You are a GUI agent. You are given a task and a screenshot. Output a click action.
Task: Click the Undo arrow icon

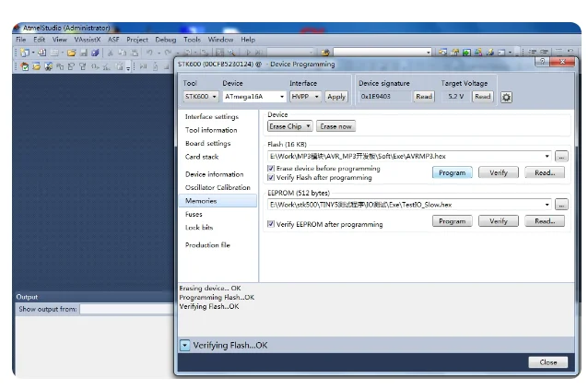149,53
